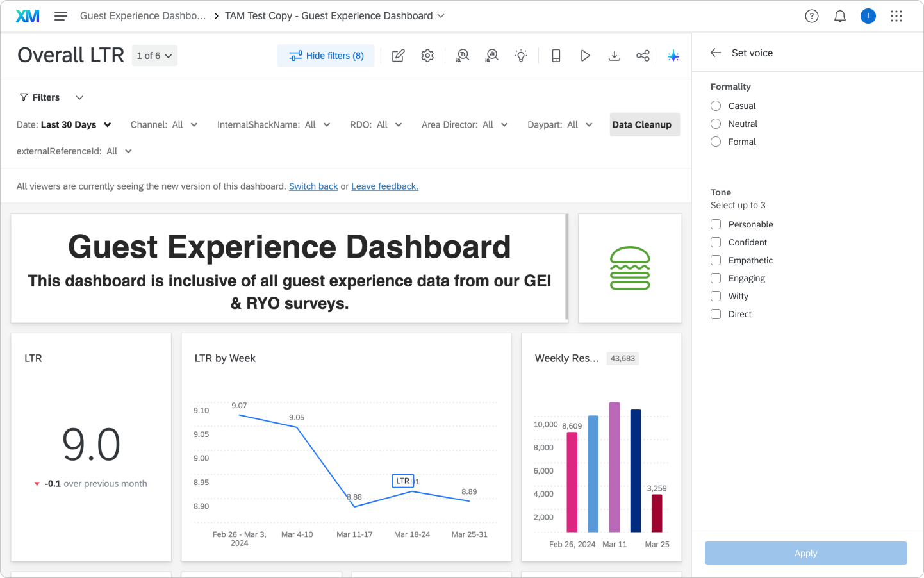
Task: Check the Witty tone
Action: pos(716,296)
